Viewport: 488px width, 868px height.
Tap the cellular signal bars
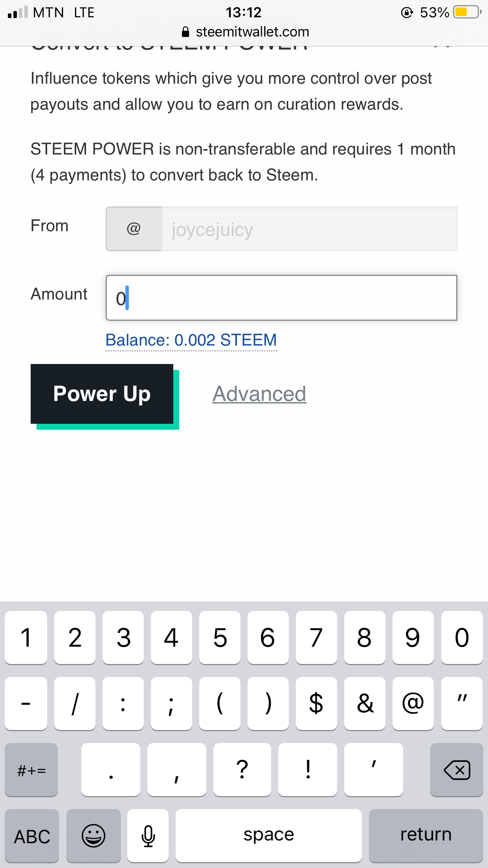[18, 12]
